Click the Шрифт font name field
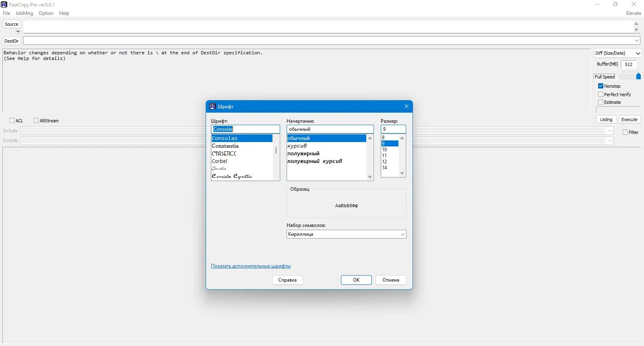Screen dimensions: 644x346 click(246, 129)
